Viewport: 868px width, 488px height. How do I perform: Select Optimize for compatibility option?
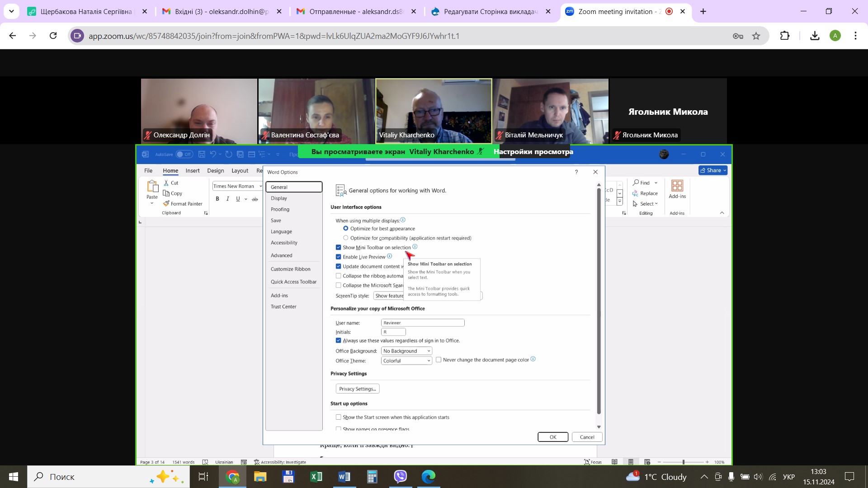point(346,238)
